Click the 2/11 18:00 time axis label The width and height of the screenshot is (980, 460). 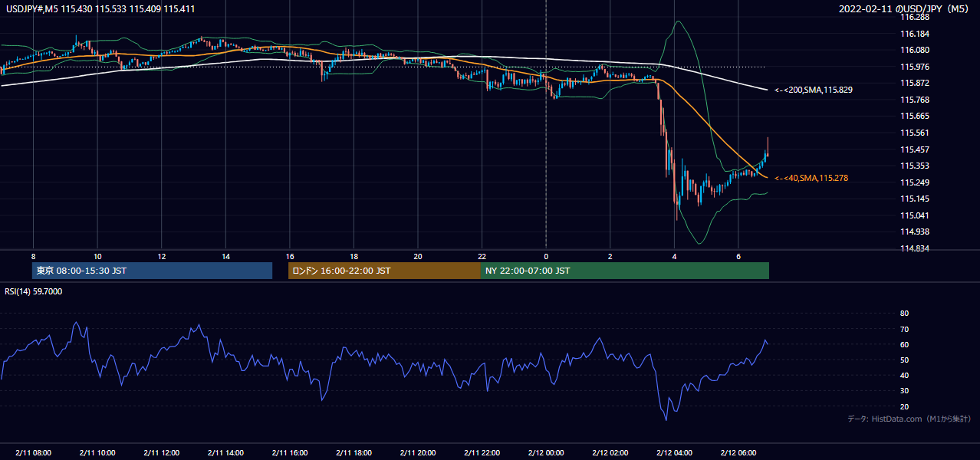tap(354, 452)
